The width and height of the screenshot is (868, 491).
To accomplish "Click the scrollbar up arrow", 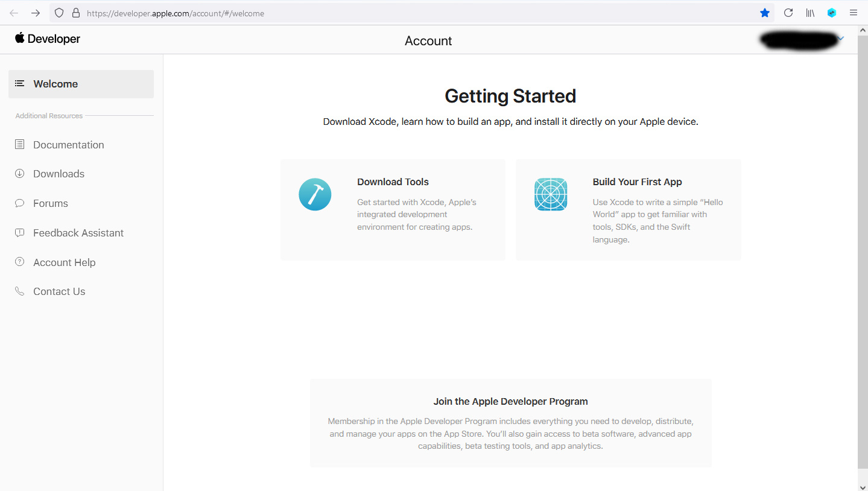I will pyautogui.click(x=863, y=30).
